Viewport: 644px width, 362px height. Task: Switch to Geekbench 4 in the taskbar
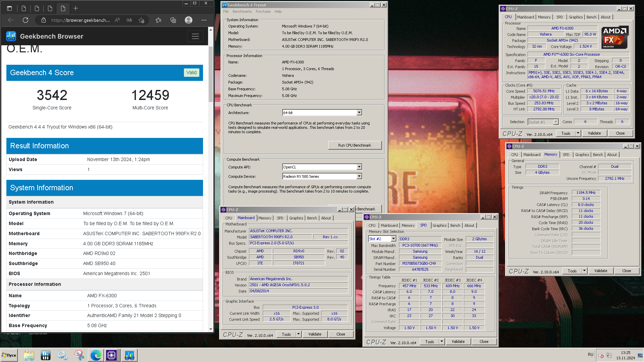click(129, 355)
